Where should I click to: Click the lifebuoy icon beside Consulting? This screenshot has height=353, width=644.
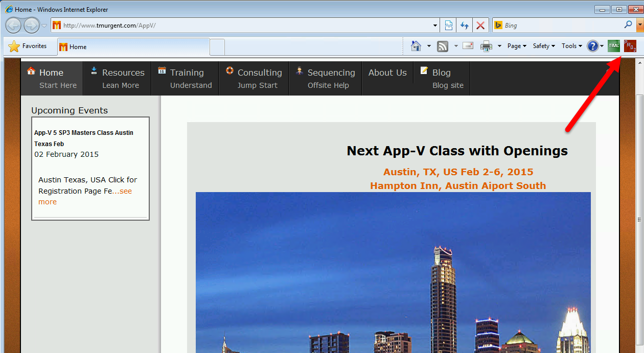pos(229,70)
